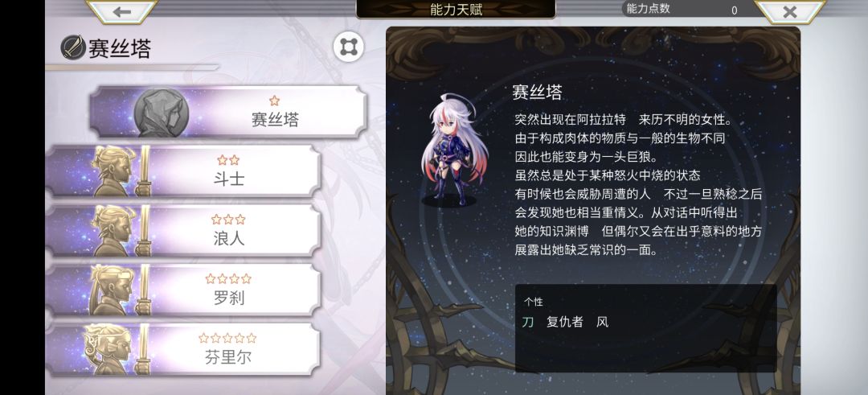This screenshot has height=395, width=868.
Task: Choose the 浪人 class entry
Action: [183, 230]
